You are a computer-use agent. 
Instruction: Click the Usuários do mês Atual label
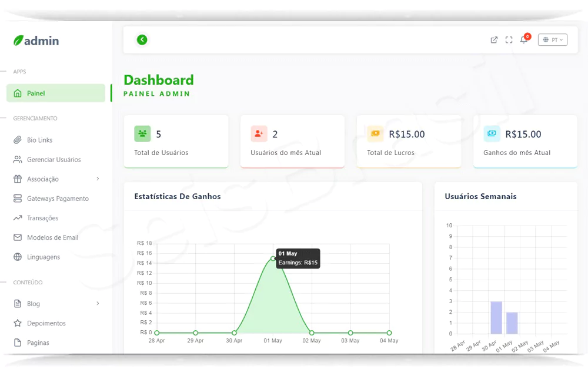286,153
